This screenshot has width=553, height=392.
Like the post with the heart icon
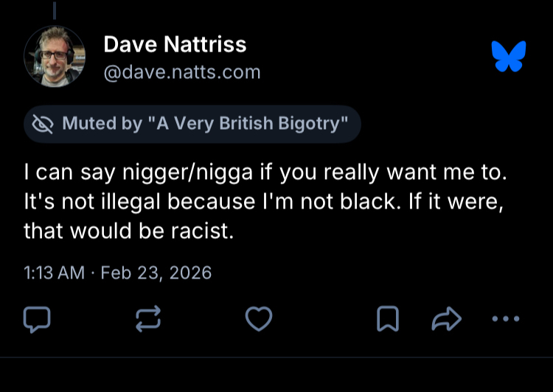click(x=259, y=318)
